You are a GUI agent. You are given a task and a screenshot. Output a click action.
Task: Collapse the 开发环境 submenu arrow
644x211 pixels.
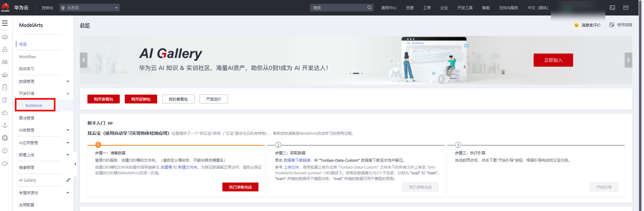tap(68, 94)
